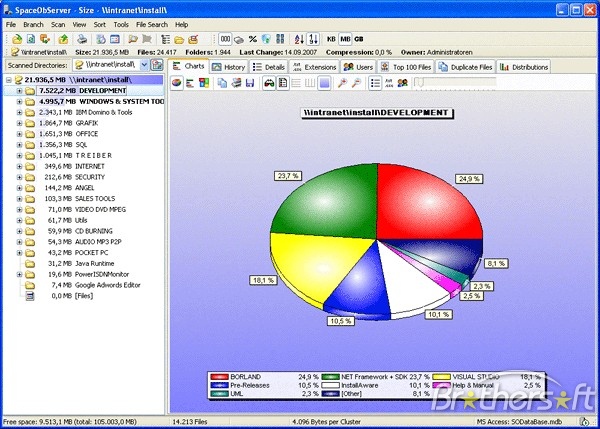Click the sort by size 1-9 icon
Image resolution: width=600 pixels, height=429 pixels.
pyautogui.click(x=313, y=39)
